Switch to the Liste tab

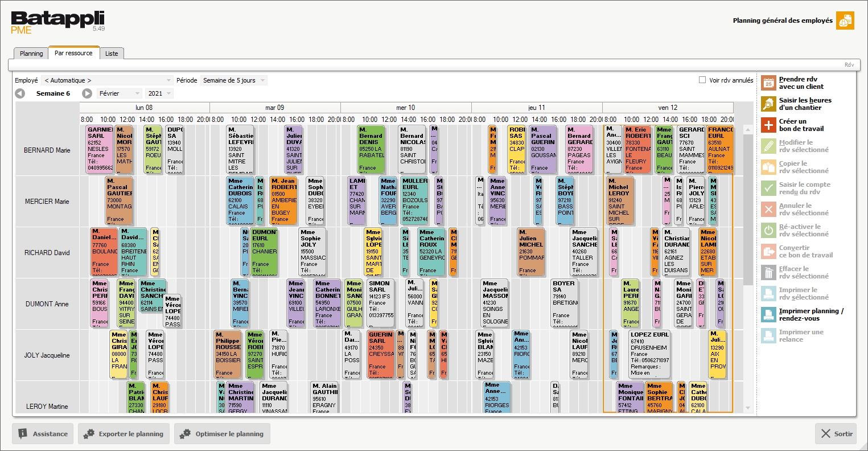click(x=112, y=53)
